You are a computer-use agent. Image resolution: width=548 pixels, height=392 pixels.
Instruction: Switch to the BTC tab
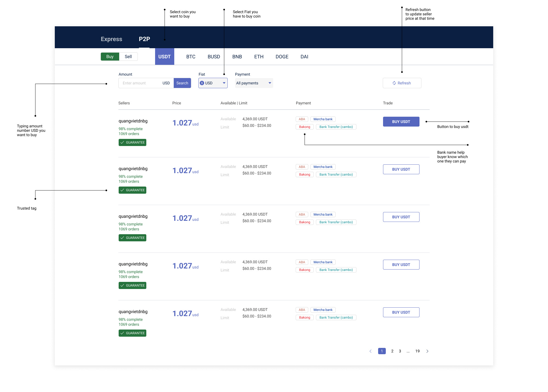click(x=191, y=56)
